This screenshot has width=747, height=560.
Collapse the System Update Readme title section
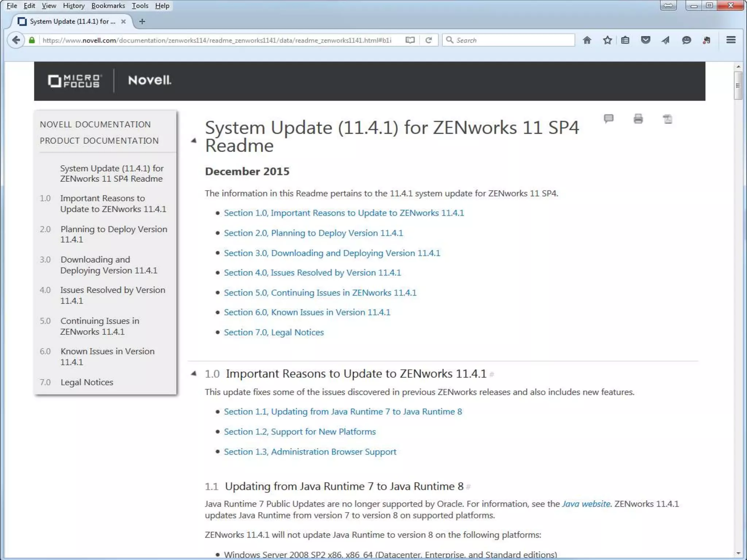click(194, 140)
